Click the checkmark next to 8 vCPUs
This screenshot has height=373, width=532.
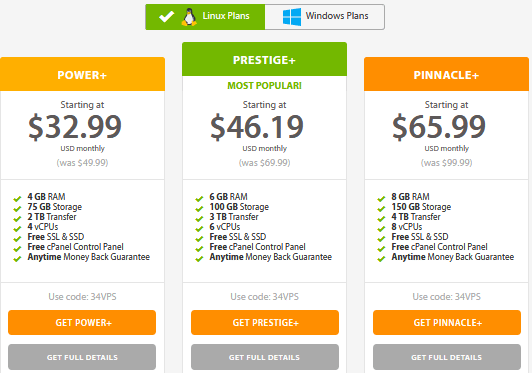[381, 229]
